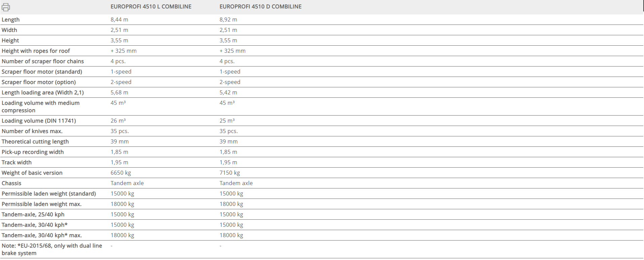The width and height of the screenshot is (644, 260).
Task: Select the Loading volume (DIN 11741) label
Action: point(39,121)
